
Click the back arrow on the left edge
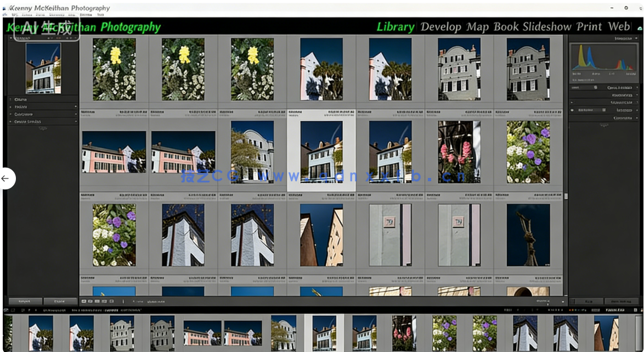5,178
